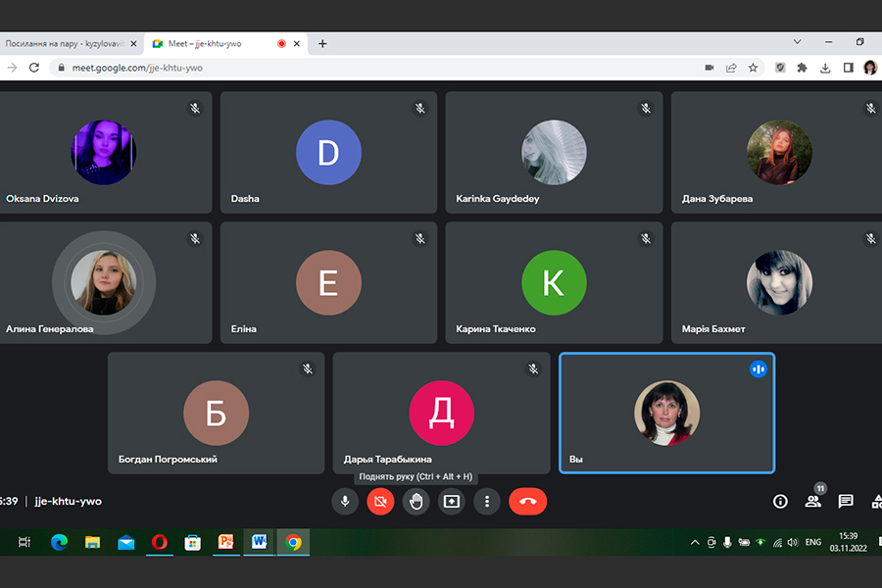The image size is (882, 588).
Task: Show hidden system tray icons
Action: coord(695,542)
